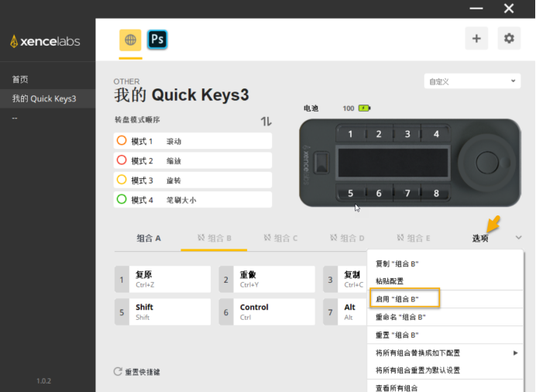This screenshot has height=392, width=536.
Task: Click the version number 1.0.2
Action: (x=43, y=380)
